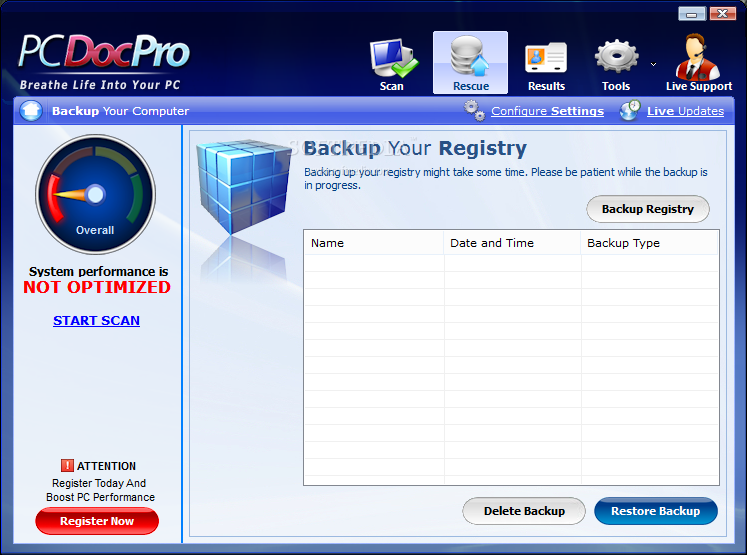This screenshot has width=747, height=555.
Task: Click the 'NOT OPTIMIZED' status text
Action: (97, 287)
